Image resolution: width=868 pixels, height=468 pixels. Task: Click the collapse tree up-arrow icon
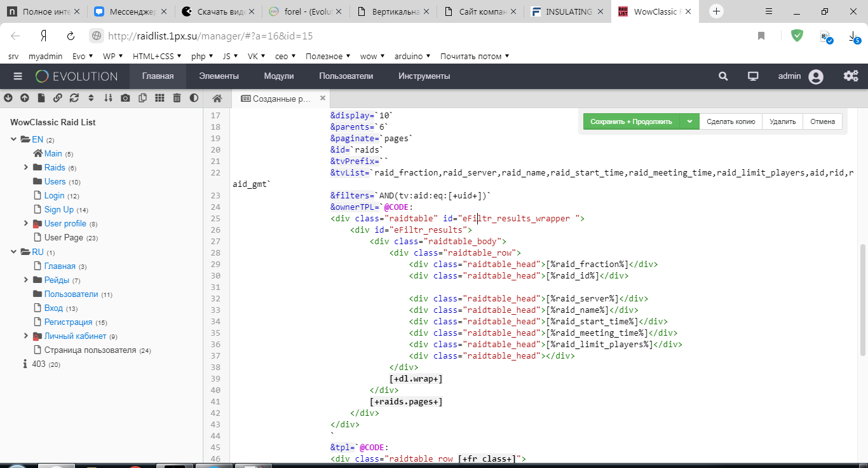[x=25, y=98]
